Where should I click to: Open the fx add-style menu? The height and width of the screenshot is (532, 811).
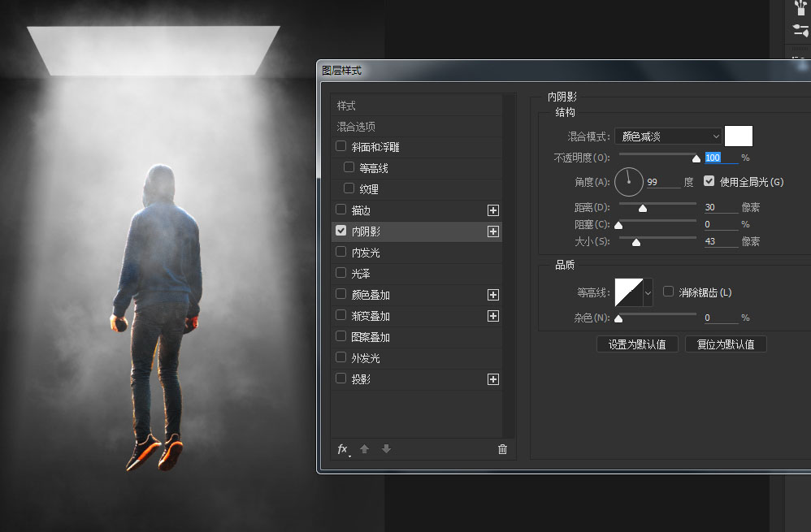(344, 449)
